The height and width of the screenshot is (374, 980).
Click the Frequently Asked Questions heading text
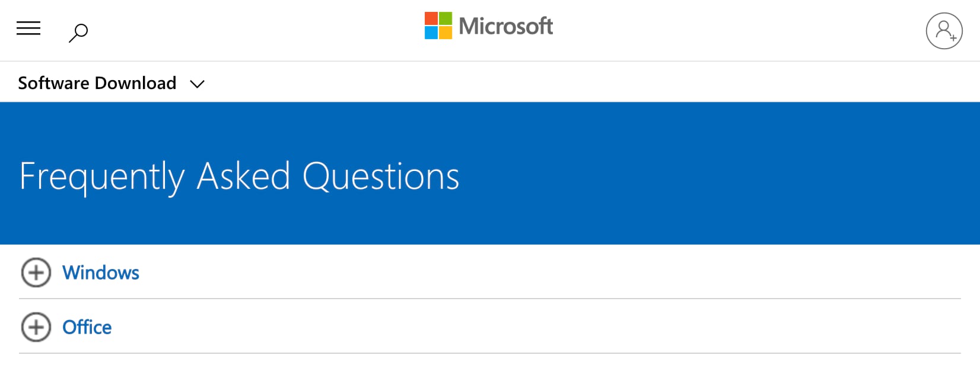click(x=238, y=176)
